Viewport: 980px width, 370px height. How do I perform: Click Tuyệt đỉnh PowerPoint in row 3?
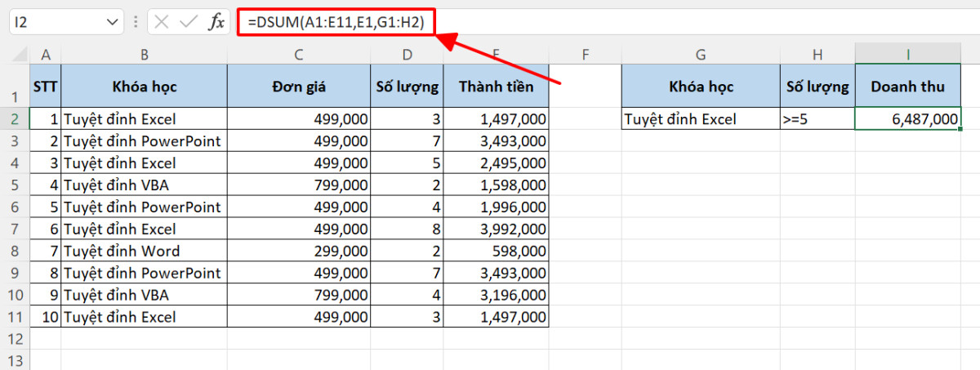(x=144, y=140)
